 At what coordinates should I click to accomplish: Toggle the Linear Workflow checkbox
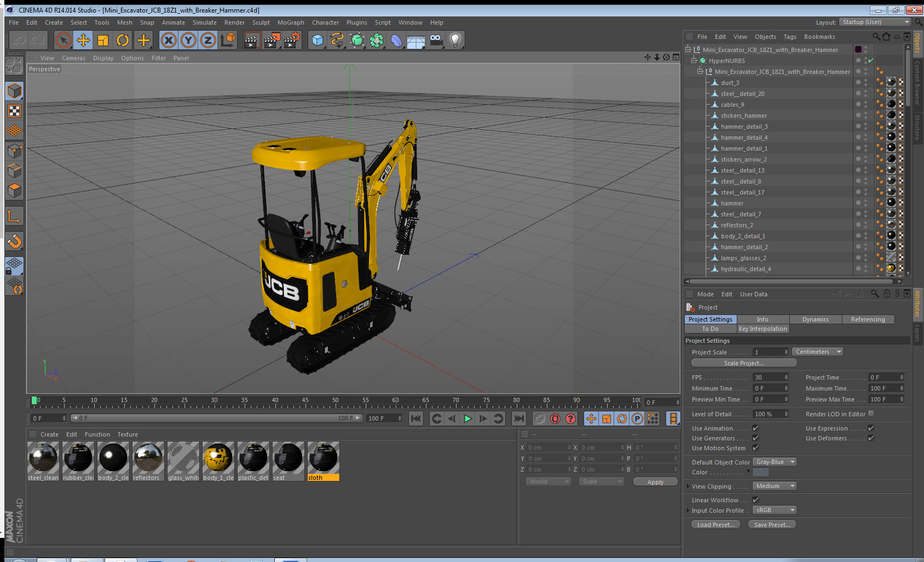[755, 500]
